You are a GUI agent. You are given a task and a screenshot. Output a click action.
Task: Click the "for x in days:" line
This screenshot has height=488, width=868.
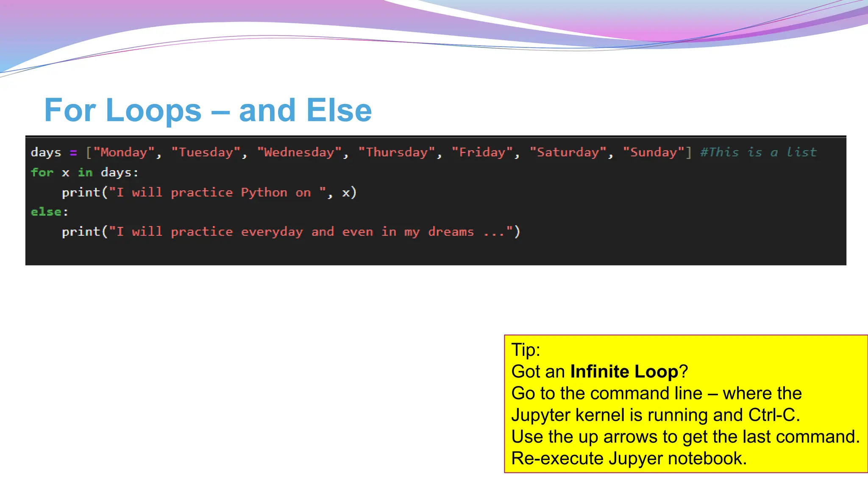[85, 172]
